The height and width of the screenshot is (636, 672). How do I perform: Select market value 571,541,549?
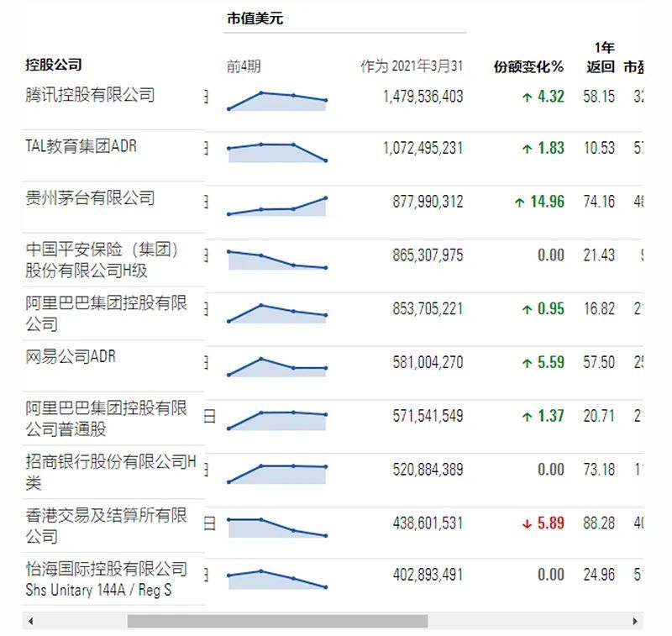(428, 416)
